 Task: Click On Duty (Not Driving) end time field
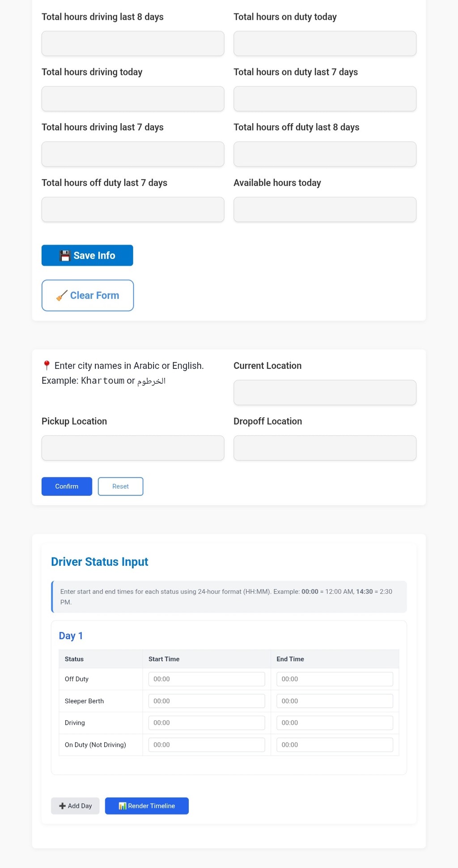pos(335,744)
